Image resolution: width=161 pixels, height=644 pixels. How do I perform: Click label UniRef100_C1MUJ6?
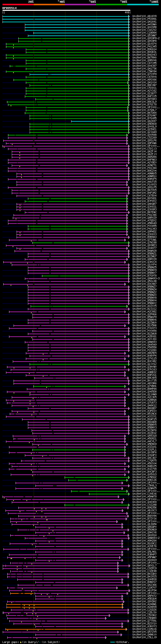(144, 629)
